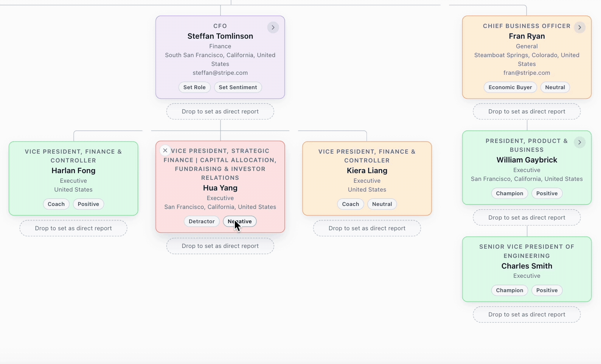Click the Champion badge on Charles Smith

[x=510, y=290]
